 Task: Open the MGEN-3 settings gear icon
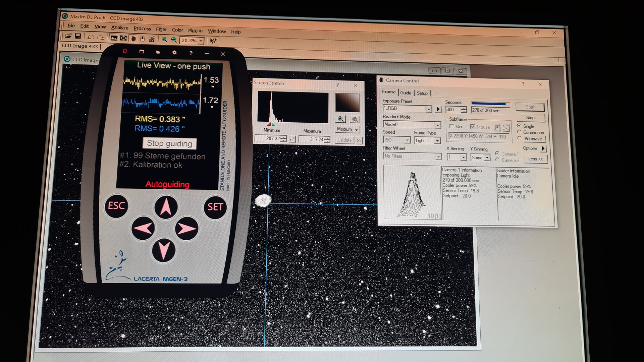(174, 52)
